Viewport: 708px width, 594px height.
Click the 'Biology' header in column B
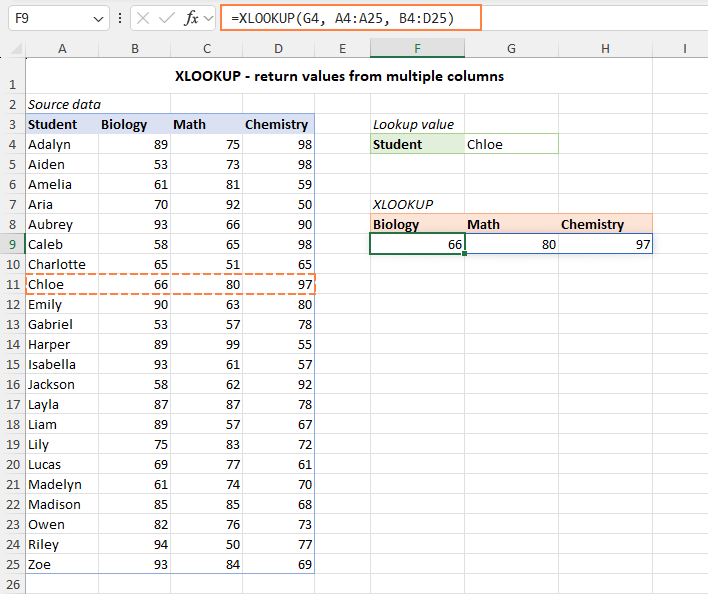(x=135, y=124)
